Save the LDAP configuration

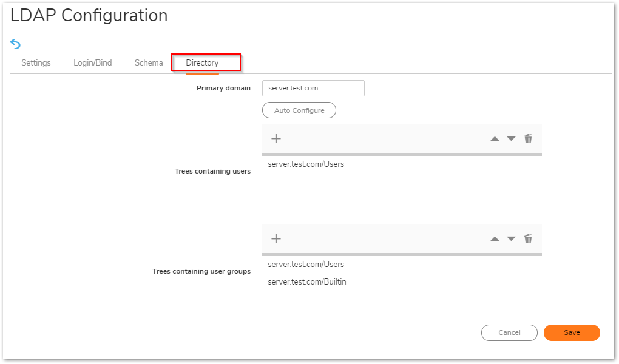coord(572,332)
